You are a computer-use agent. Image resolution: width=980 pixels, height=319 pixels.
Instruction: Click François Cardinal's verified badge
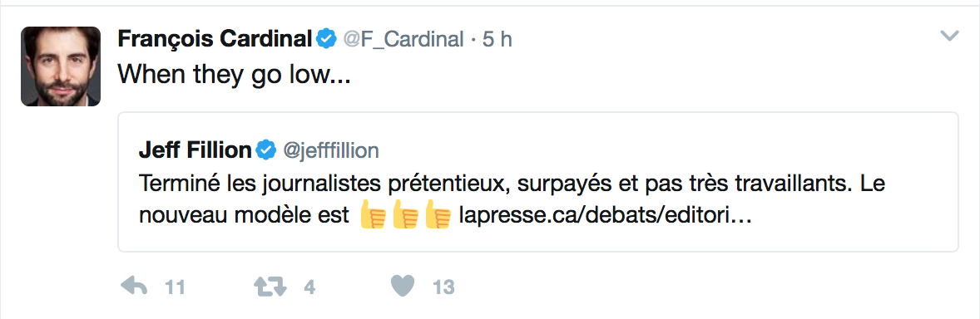click(325, 39)
